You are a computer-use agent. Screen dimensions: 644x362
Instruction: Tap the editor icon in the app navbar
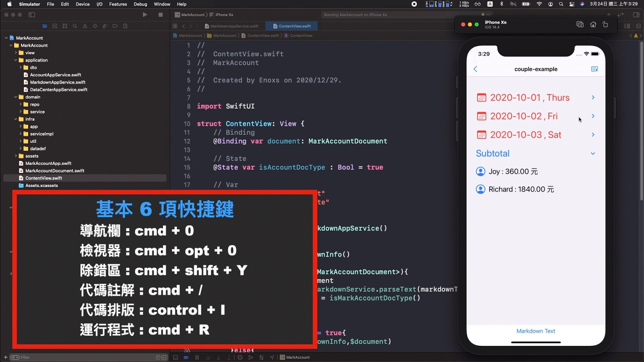(594, 69)
